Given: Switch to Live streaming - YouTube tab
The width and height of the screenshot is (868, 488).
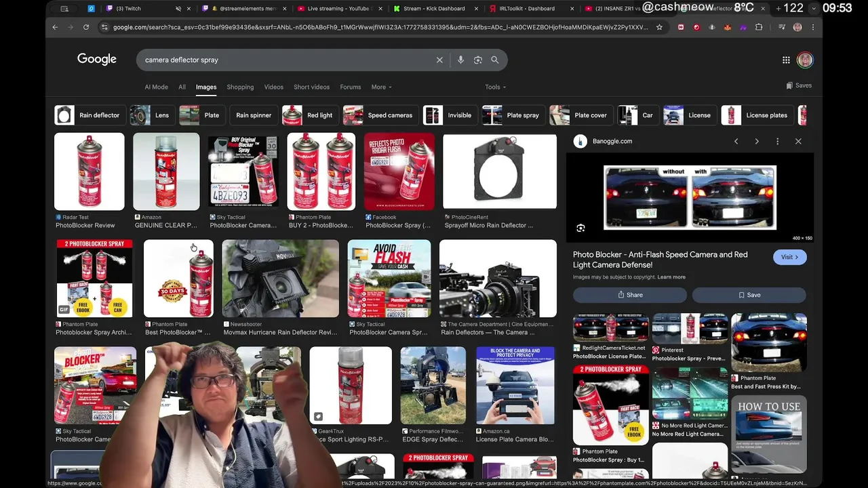Looking at the screenshot, I should tap(338, 9).
